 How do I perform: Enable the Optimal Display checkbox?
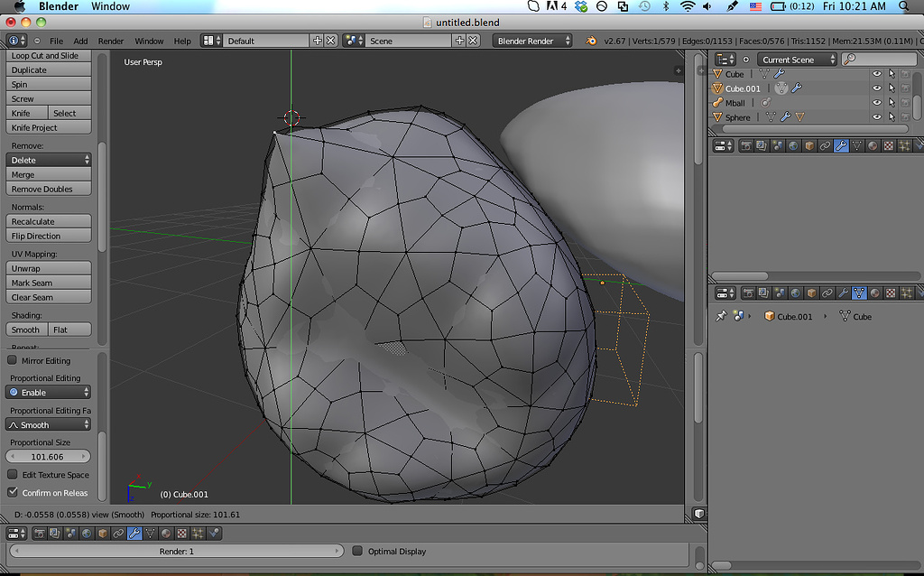coord(357,551)
